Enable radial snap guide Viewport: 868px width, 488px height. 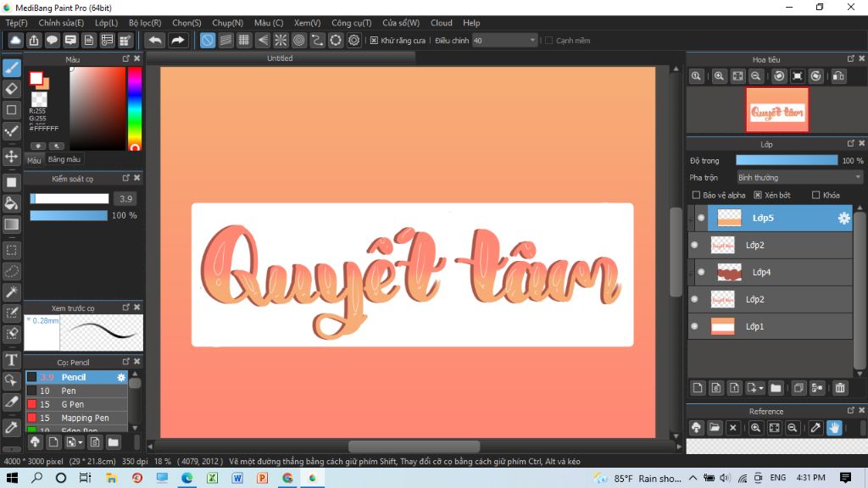point(281,41)
